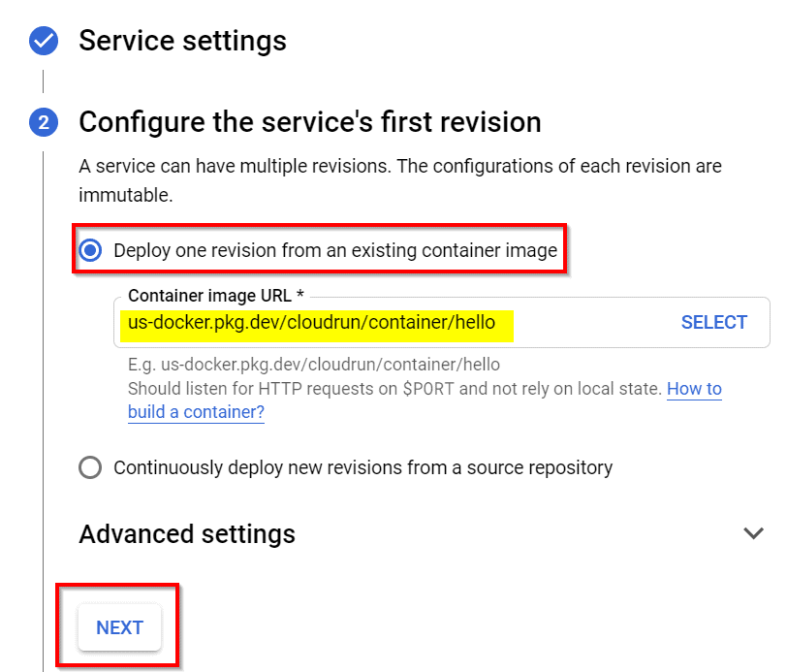Click the filled radio dot for the deploy option

coord(91,250)
